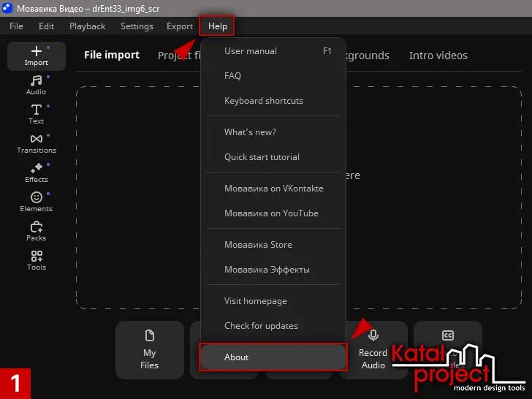Choose What's new? menu entry
This screenshot has width=532, height=399.
pyautogui.click(x=273, y=132)
